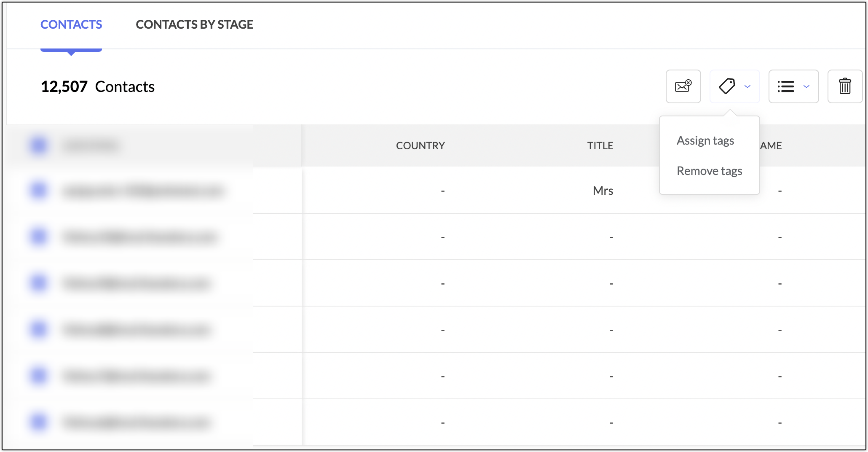Select Assign tags from the menu
The width and height of the screenshot is (868, 452).
705,140
